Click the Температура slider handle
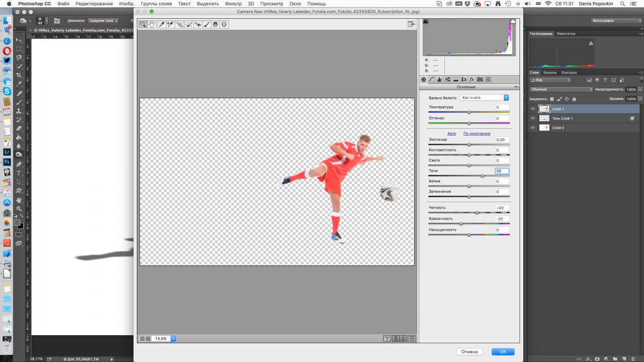 pos(469,112)
